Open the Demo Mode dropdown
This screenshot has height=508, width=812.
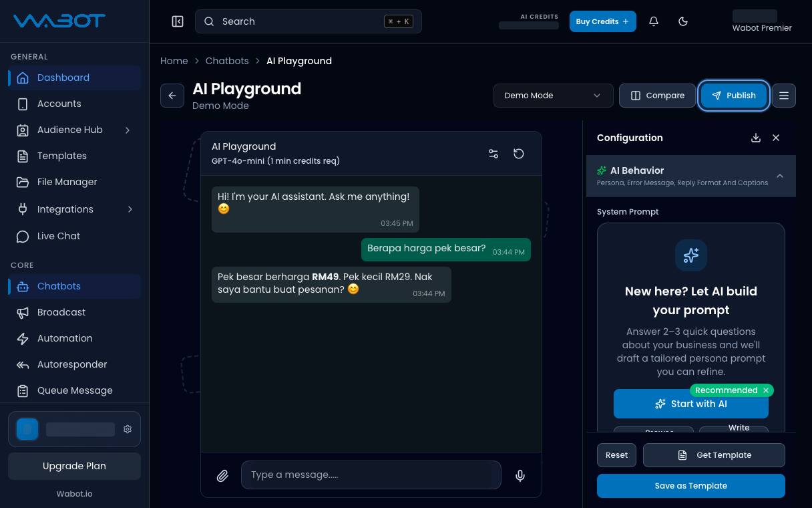pyautogui.click(x=553, y=96)
